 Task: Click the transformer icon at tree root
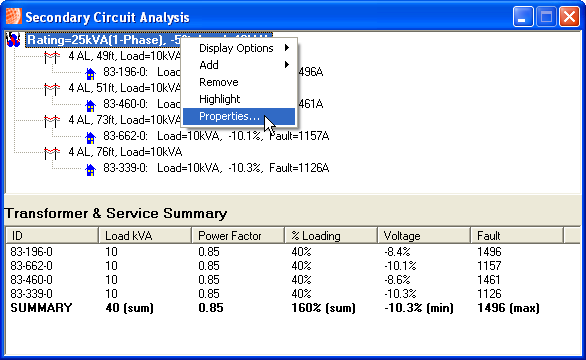tap(13, 40)
